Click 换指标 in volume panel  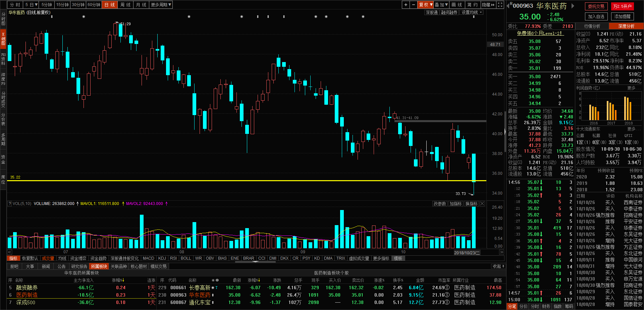pyautogui.click(x=471, y=204)
